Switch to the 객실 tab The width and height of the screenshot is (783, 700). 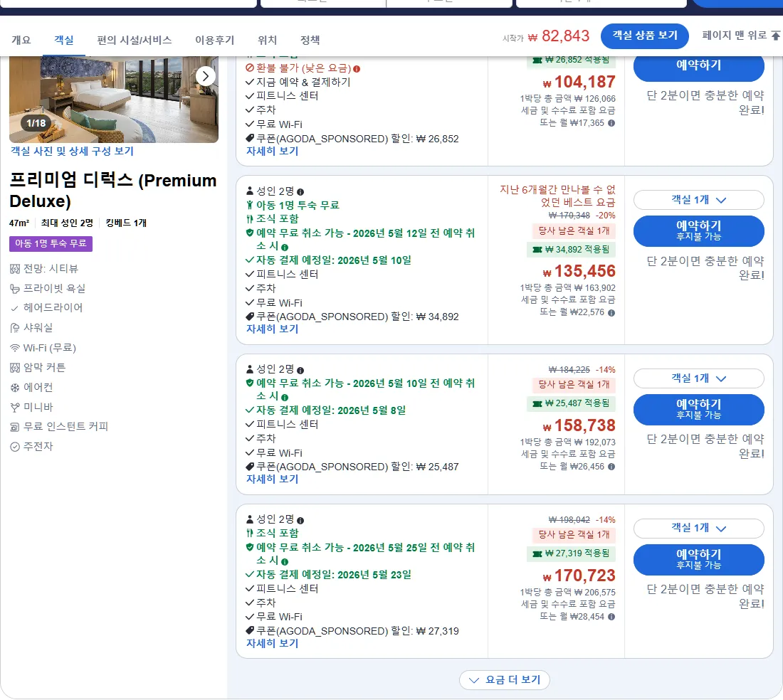[x=64, y=40]
